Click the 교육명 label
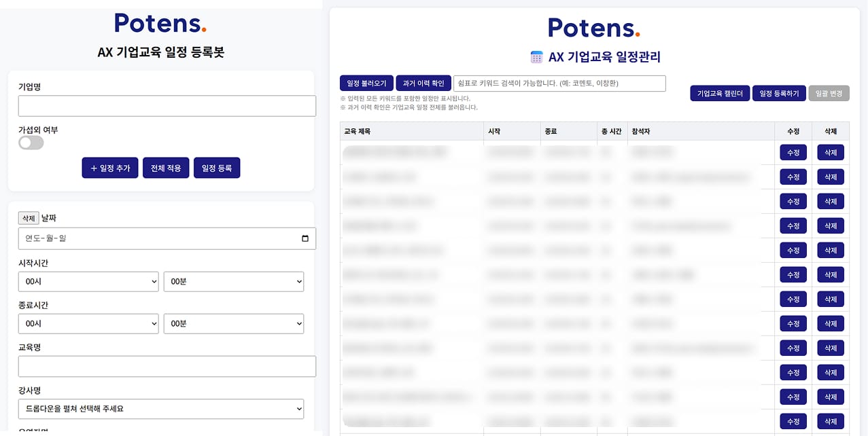The image size is (868, 436). tap(30, 347)
